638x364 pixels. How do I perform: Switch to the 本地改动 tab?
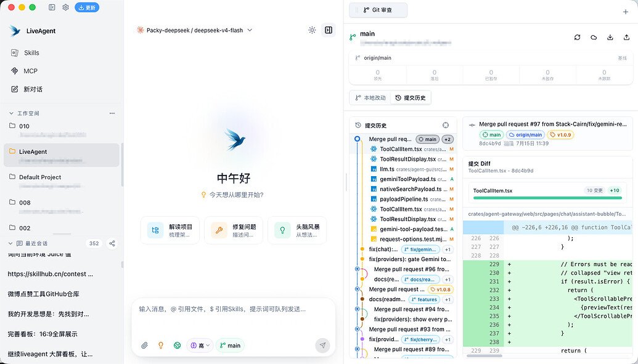coord(370,97)
